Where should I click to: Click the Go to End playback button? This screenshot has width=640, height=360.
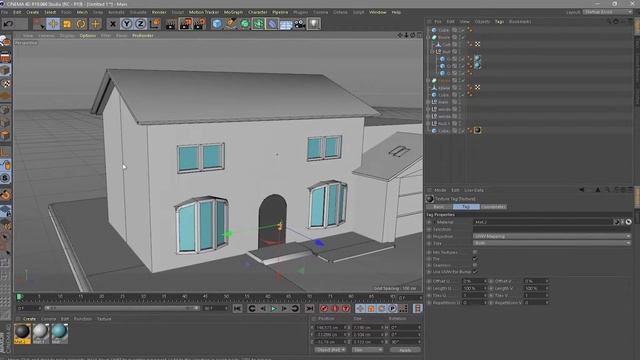(310, 309)
